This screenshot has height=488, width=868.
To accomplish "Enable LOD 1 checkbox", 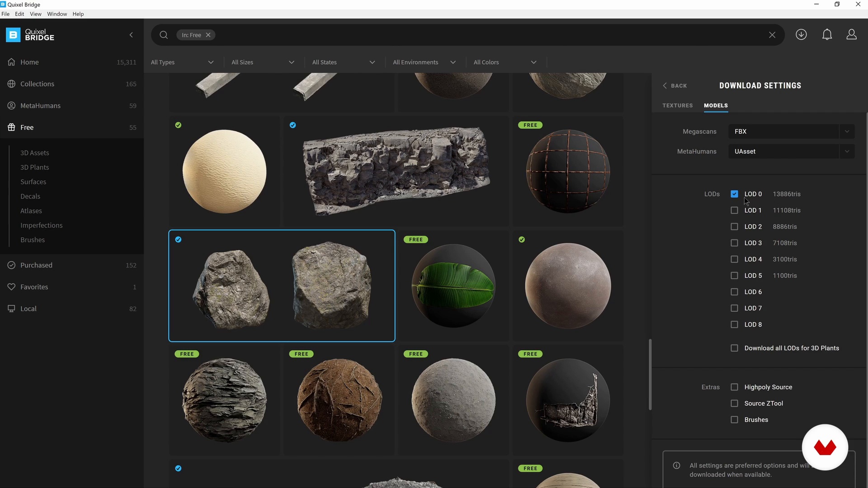I will click(734, 210).
